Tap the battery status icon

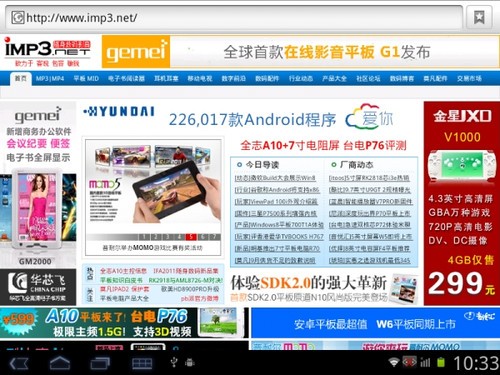pos(441,362)
